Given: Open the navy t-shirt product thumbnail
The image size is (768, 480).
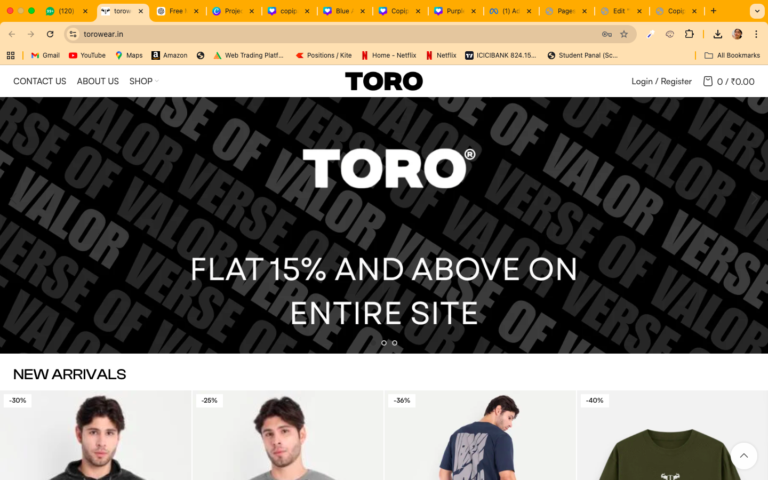Looking at the screenshot, I should coord(480,435).
